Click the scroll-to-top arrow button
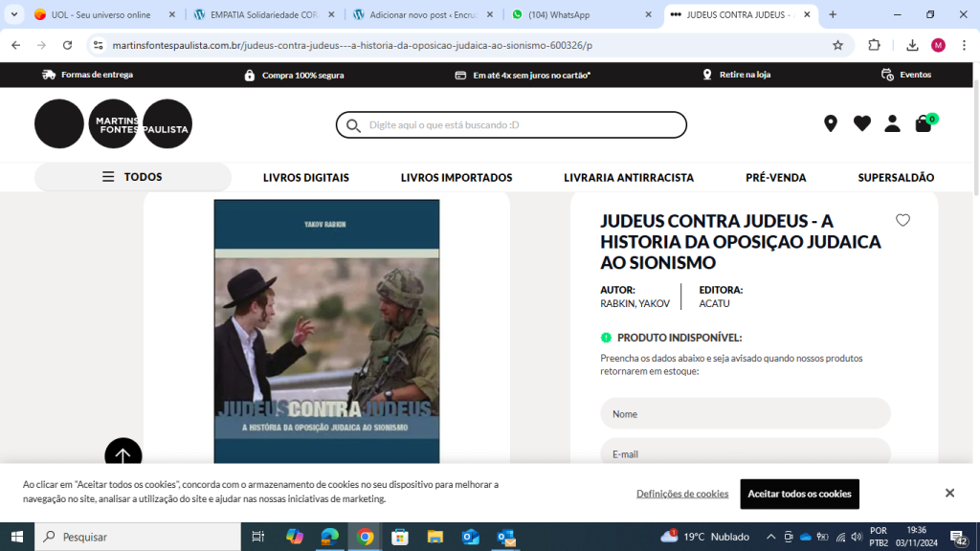Viewport: 980px width, 551px height. [x=123, y=456]
